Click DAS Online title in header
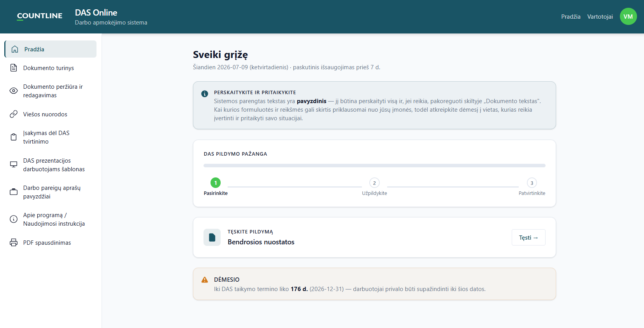Screen dimensions: 644x328 96,12
